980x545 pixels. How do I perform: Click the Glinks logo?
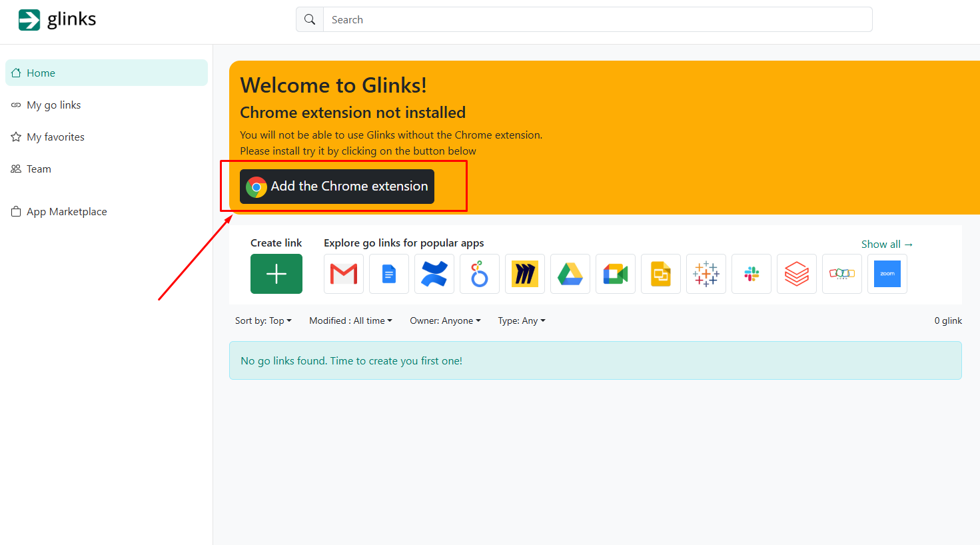coord(57,20)
